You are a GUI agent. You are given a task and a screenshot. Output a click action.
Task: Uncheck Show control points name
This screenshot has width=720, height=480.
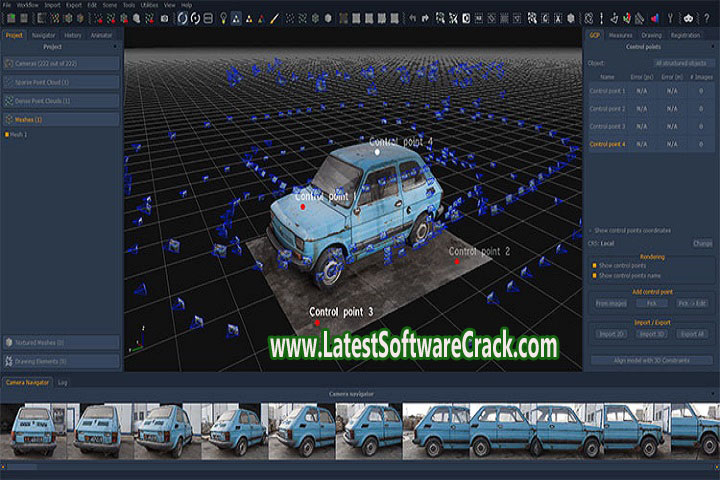click(593, 275)
